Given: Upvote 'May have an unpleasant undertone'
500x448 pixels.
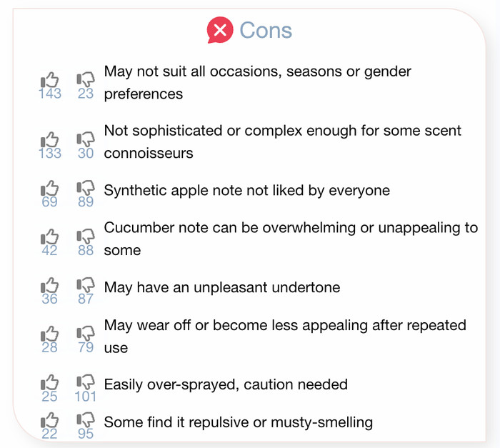Looking at the screenshot, I should coord(50,285).
